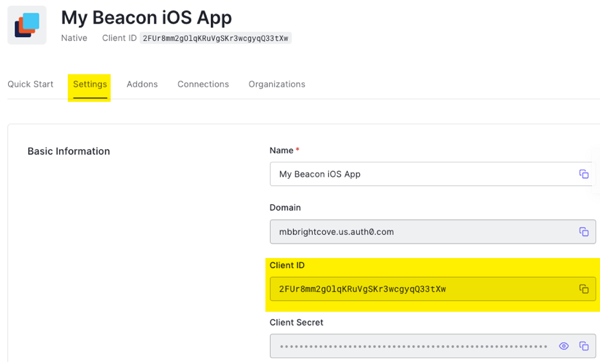Click the application logo icon
Image resolution: width=600 pixels, height=362 pixels.
(x=27, y=25)
